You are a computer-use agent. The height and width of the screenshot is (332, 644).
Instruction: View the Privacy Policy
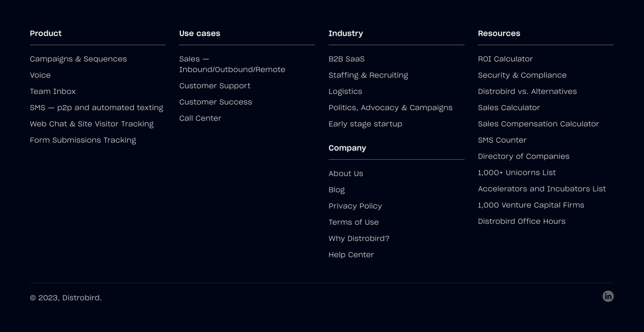355,205
